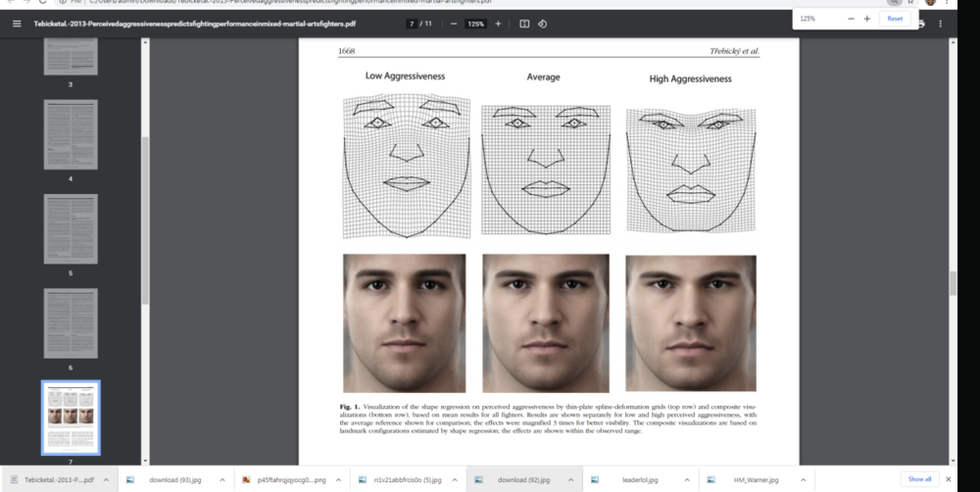This screenshot has height=492, width=980.
Task: Click the average face deformation grid drawing
Action: (546, 170)
